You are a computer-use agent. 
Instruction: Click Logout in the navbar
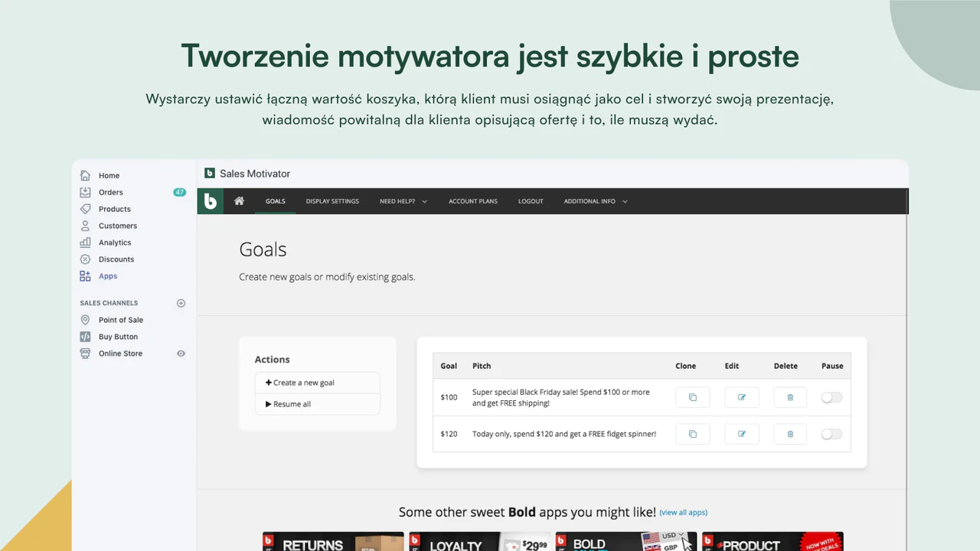531,201
